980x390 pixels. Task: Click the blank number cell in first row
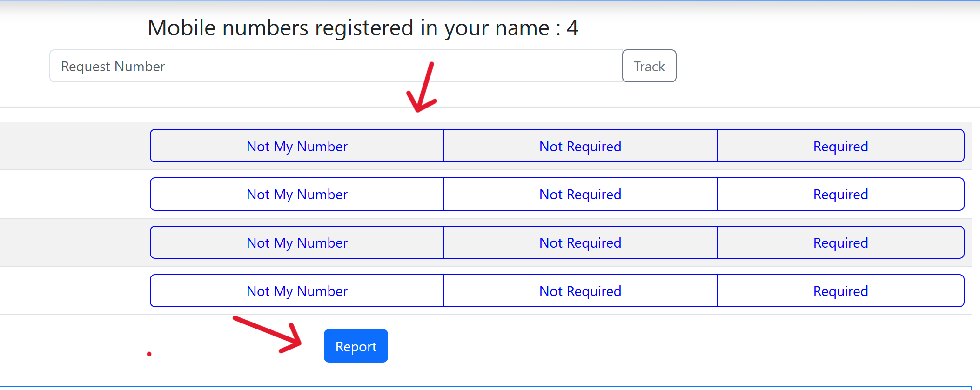[x=74, y=146]
